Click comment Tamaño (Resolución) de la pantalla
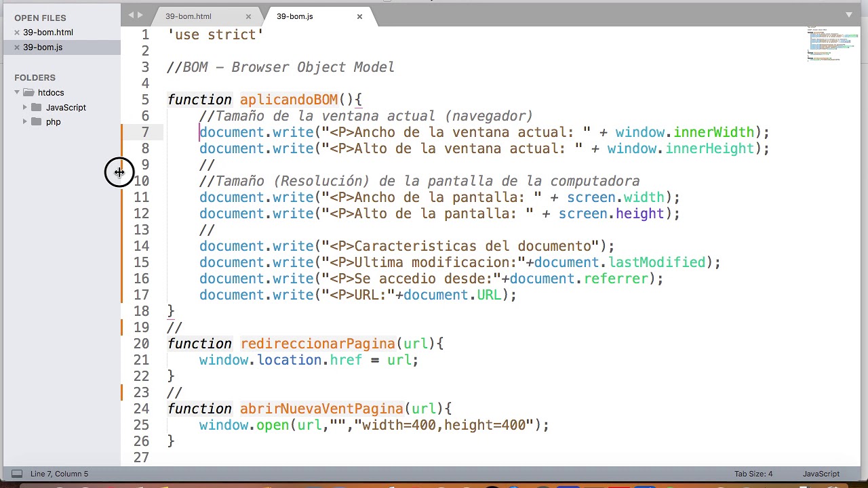868x488 pixels. point(419,181)
